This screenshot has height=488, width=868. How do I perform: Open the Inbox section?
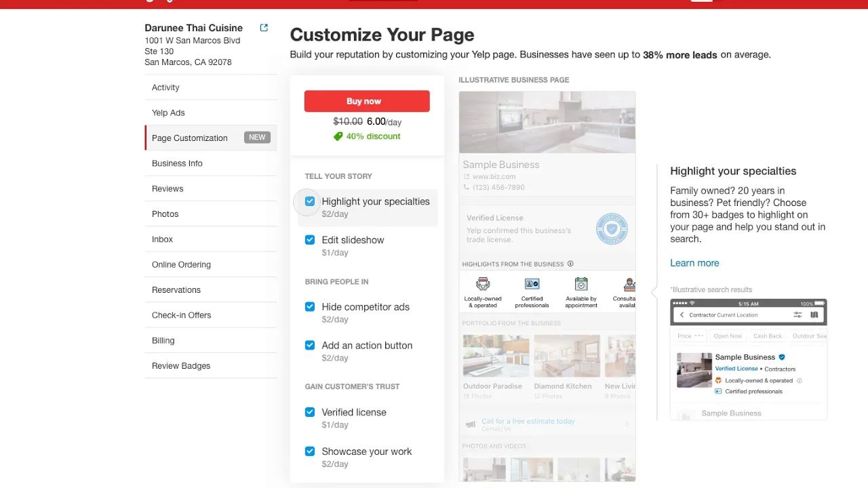211,239
